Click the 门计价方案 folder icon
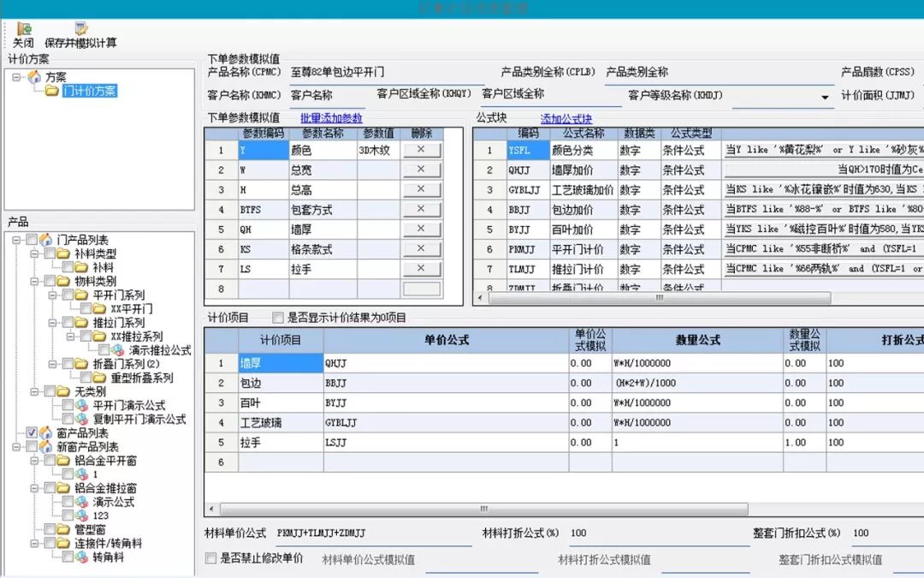 click(x=51, y=90)
